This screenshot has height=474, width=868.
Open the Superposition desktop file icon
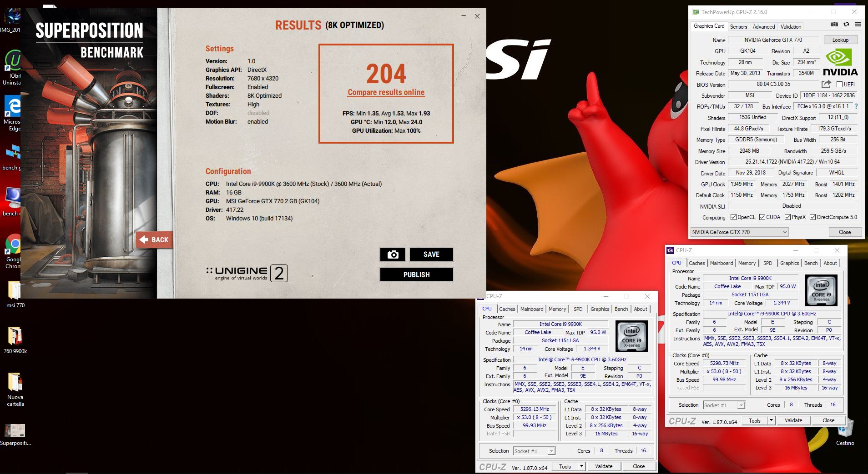15,435
